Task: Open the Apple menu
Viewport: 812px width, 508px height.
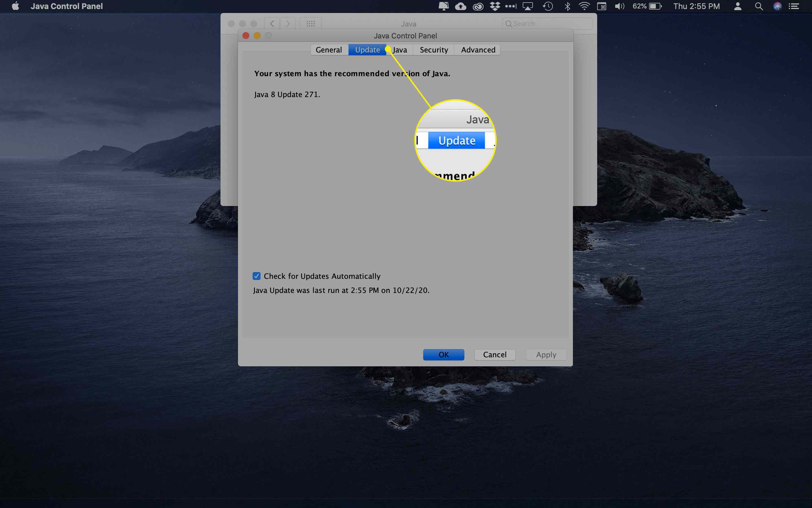Action: click(16, 6)
